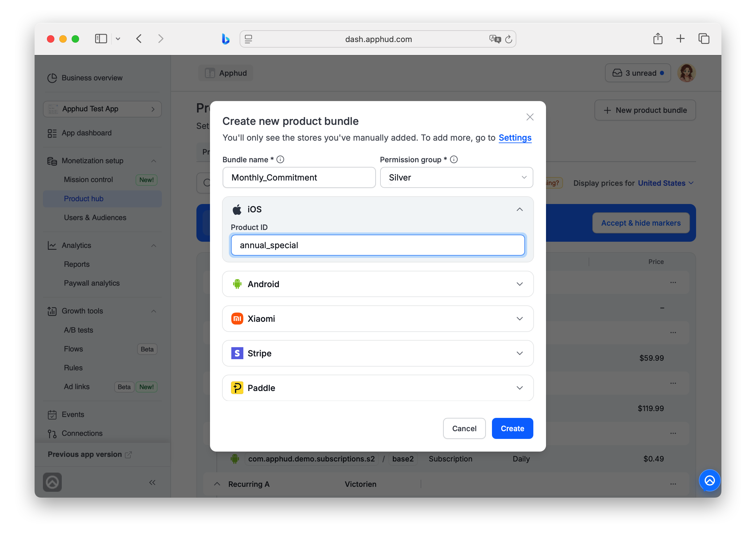Open A/B tests in sidebar

[78, 330]
